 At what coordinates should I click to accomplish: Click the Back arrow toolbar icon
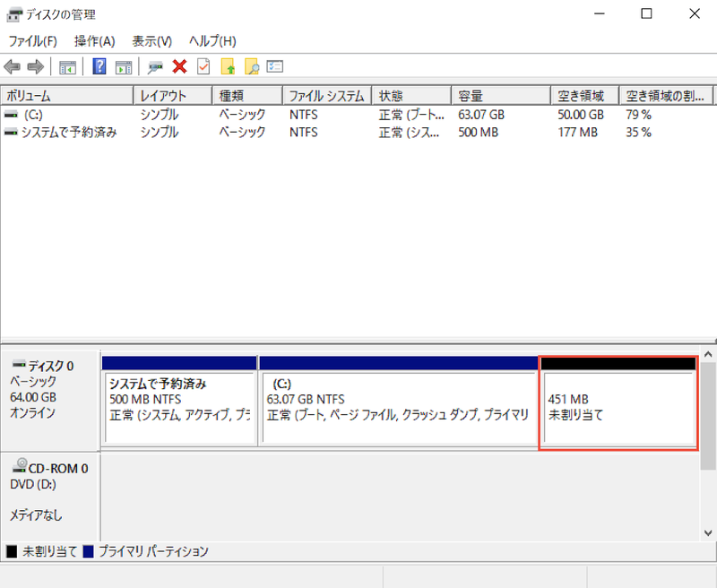[13, 67]
